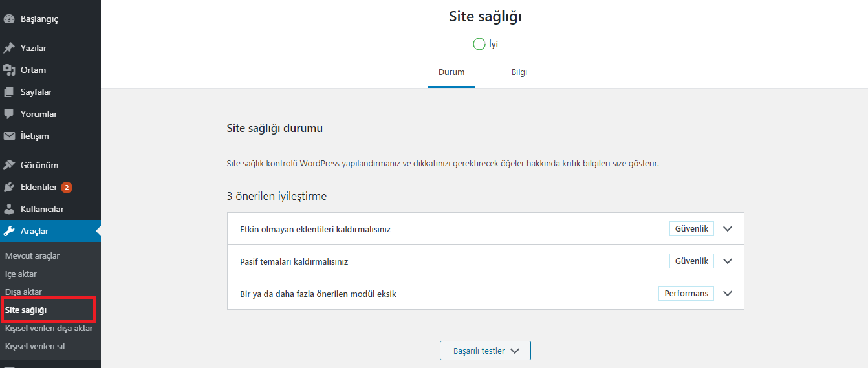Screen dimensions: 868x368
Task: Click the Görünüm paintbrush icon
Action: (x=9, y=165)
